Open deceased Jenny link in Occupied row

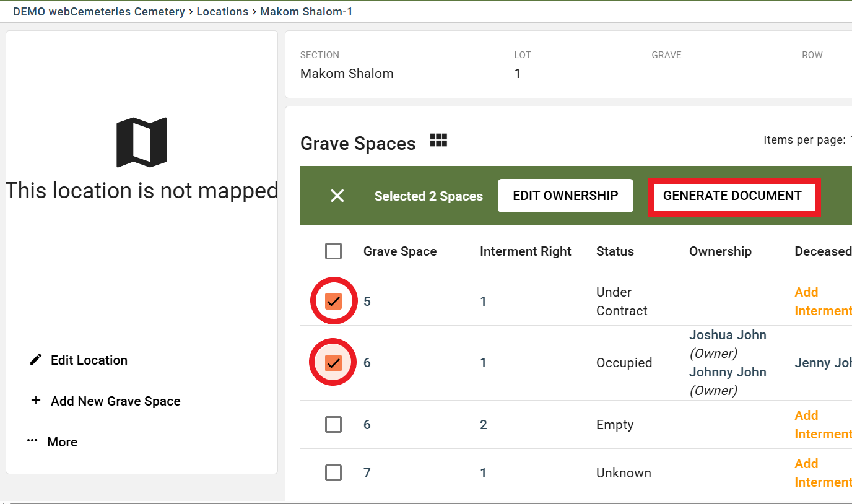tap(823, 363)
